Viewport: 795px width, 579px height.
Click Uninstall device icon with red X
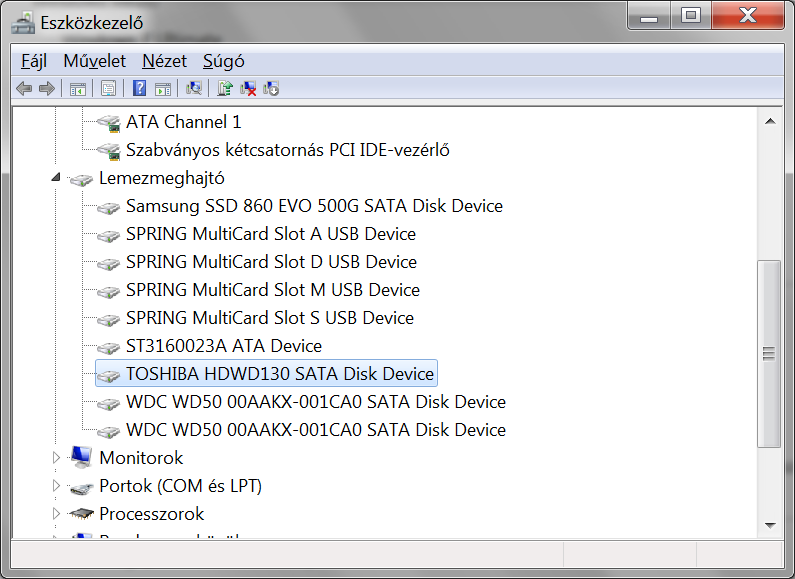pos(248,89)
